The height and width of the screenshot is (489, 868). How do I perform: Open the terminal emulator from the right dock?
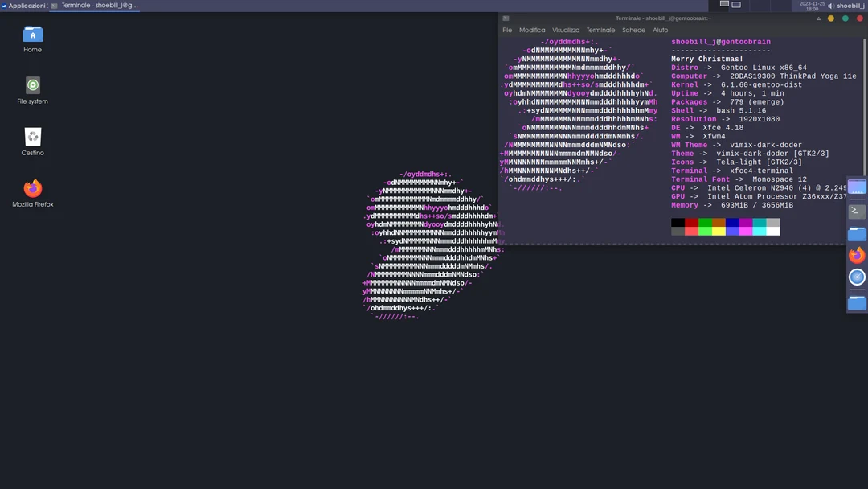(856, 211)
